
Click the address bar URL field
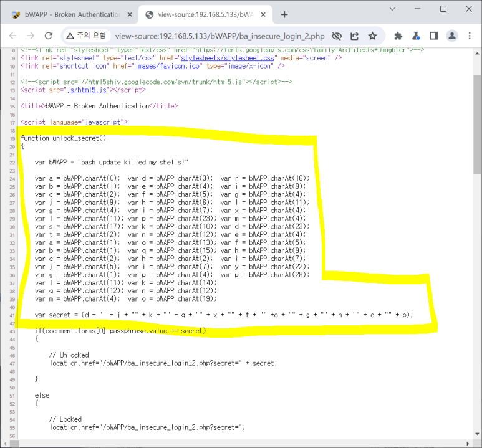tap(219, 36)
